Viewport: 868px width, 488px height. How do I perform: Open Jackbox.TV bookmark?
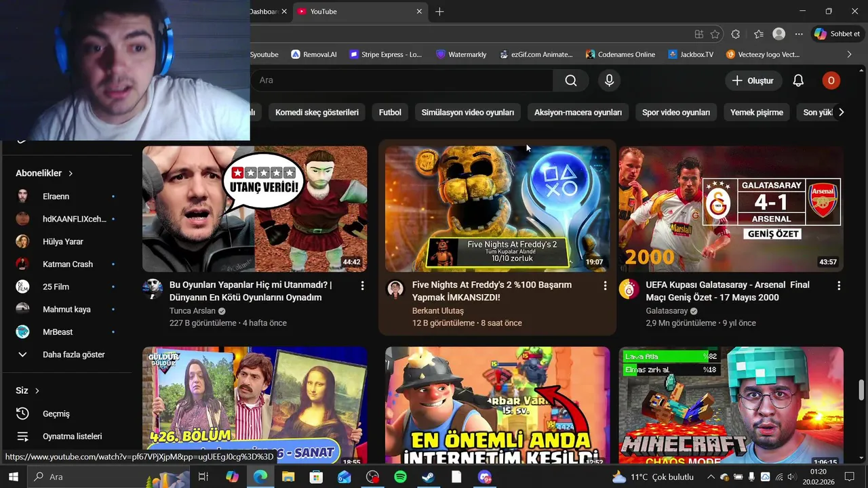690,54
